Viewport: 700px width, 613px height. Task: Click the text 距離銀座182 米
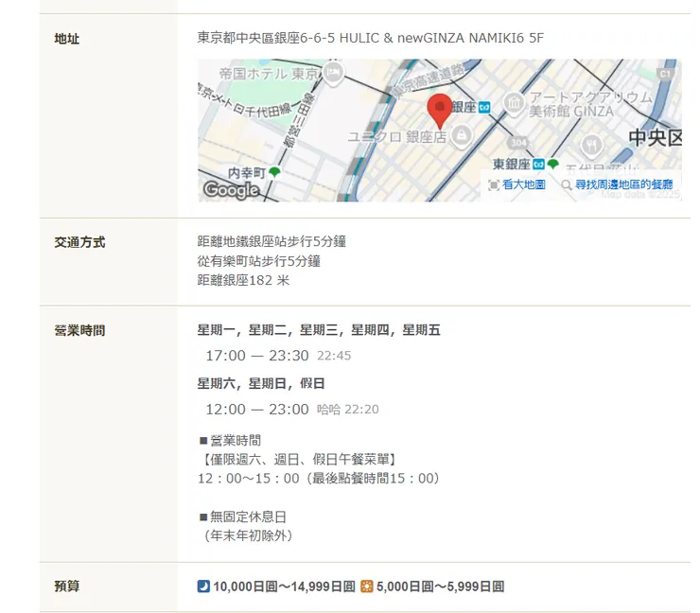point(243,280)
